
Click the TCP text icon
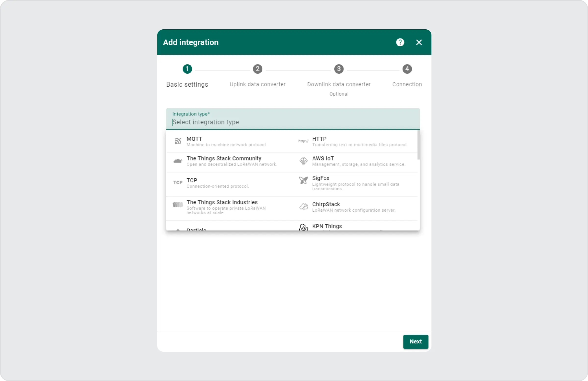[178, 183]
